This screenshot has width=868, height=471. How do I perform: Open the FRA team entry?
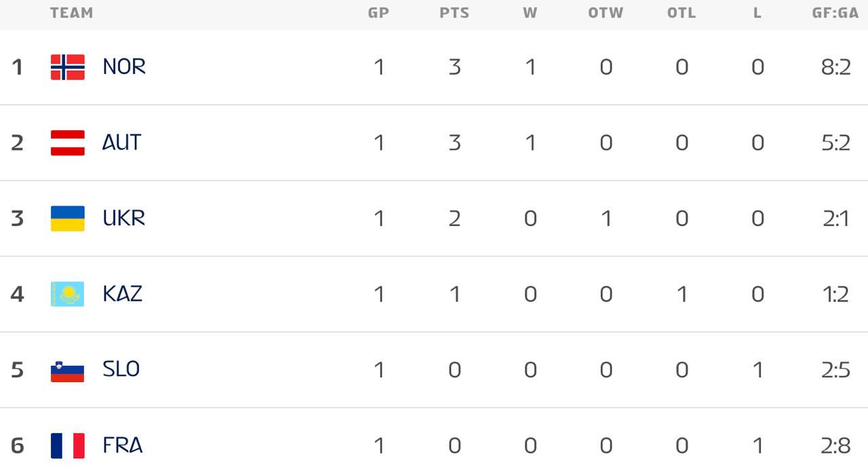coord(123,445)
